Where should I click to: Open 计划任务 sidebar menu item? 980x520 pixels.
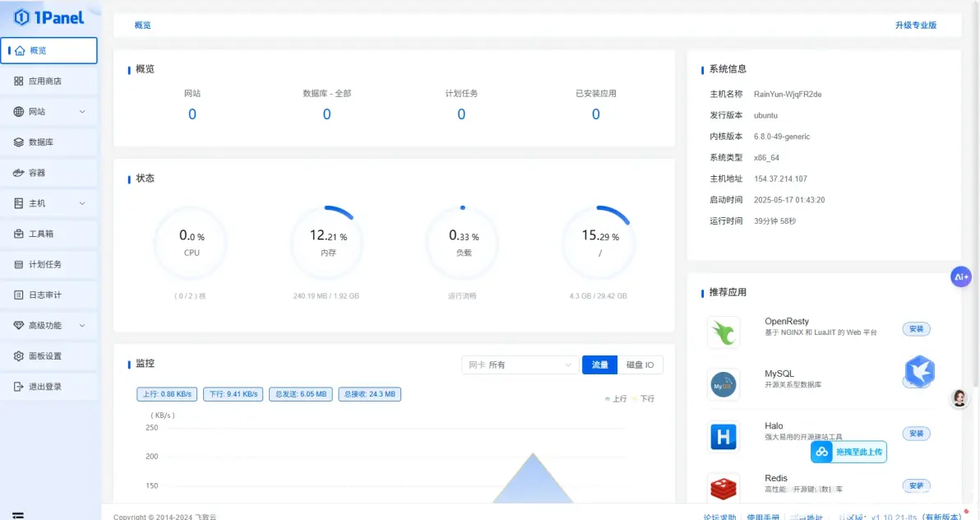[49, 264]
